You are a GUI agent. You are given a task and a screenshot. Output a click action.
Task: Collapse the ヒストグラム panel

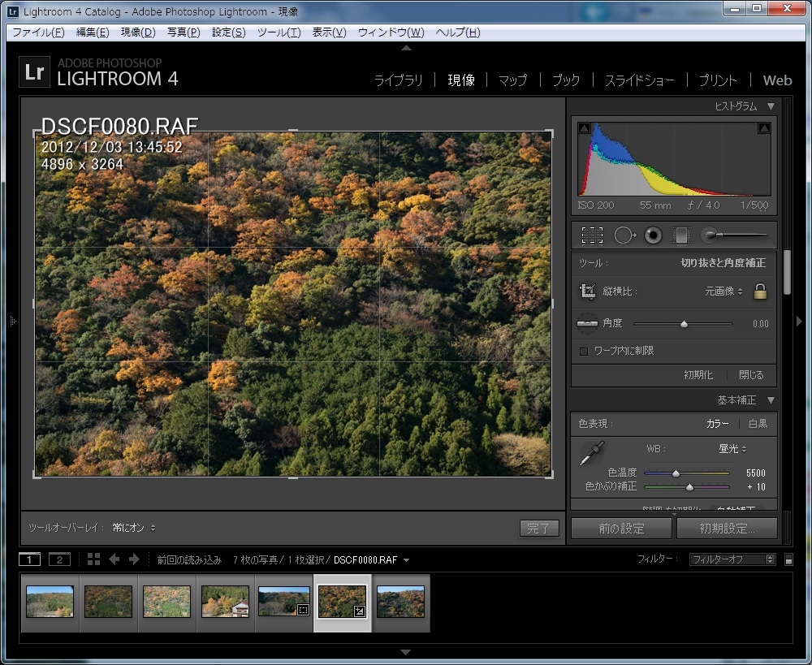(x=771, y=106)
